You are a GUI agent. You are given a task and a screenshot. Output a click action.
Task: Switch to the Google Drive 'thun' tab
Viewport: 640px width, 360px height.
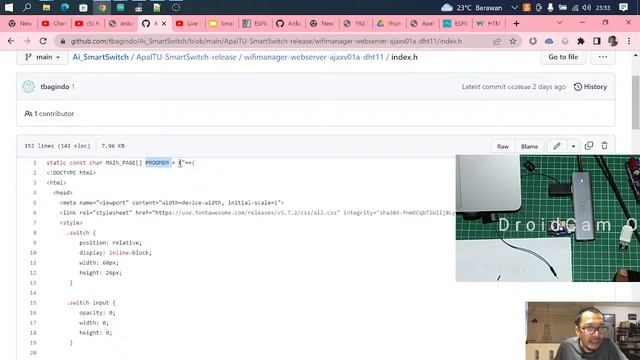pyautogui.click(x=389, y=24)
